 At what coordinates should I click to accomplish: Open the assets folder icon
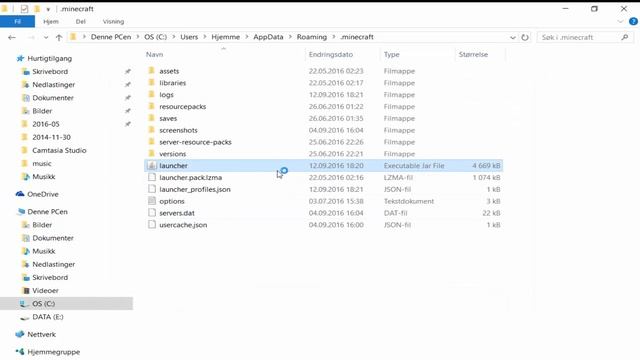pyautogui.click(x=151, y=71)
